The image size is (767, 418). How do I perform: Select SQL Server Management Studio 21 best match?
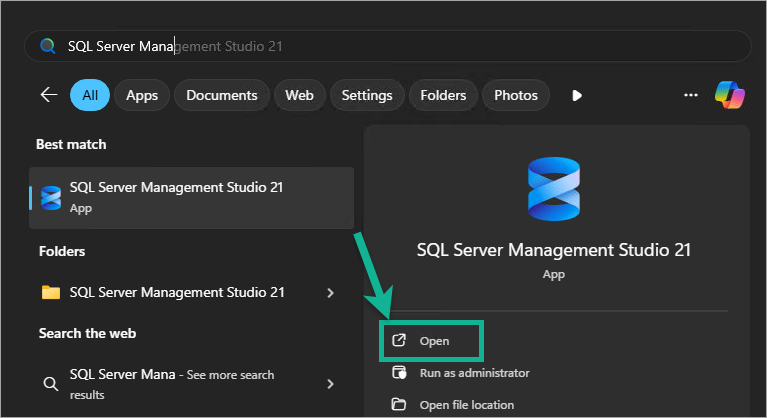coord(191,198)
